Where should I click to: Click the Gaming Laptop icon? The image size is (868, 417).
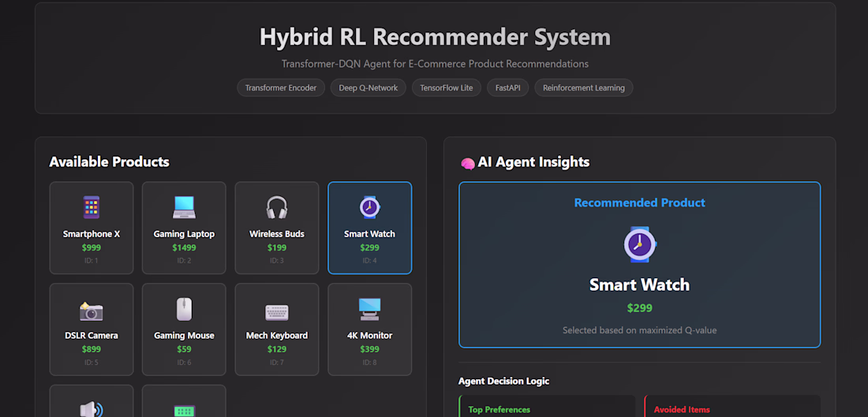[x=184, y=207]
